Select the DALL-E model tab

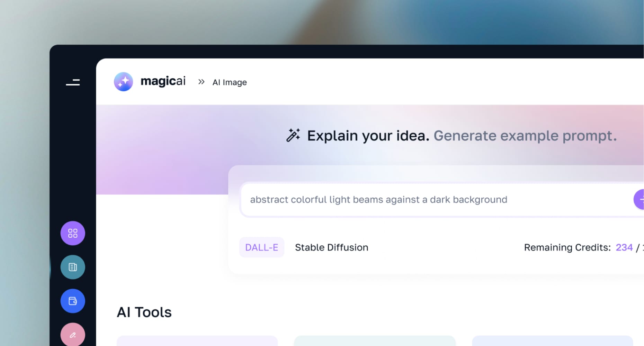tap(262, 247)
